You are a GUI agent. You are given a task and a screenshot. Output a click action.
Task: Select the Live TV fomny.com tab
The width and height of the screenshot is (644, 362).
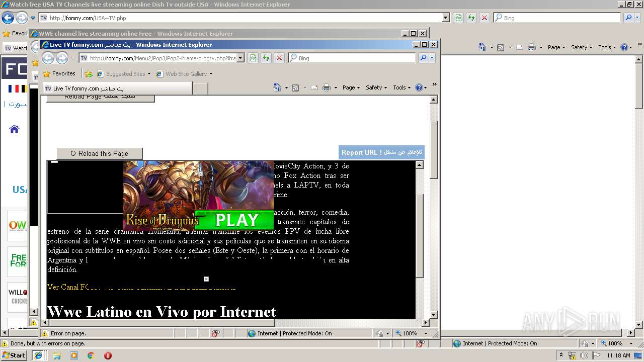click(117, 88)
